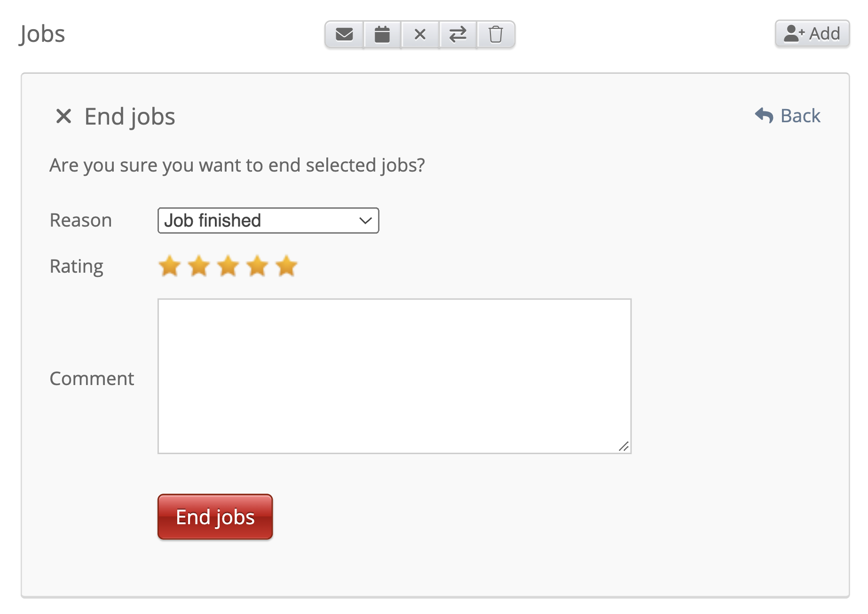This screenshot has width=868, height=614.
Task: Click the Comment box resize handle
Action: [624, 447]
